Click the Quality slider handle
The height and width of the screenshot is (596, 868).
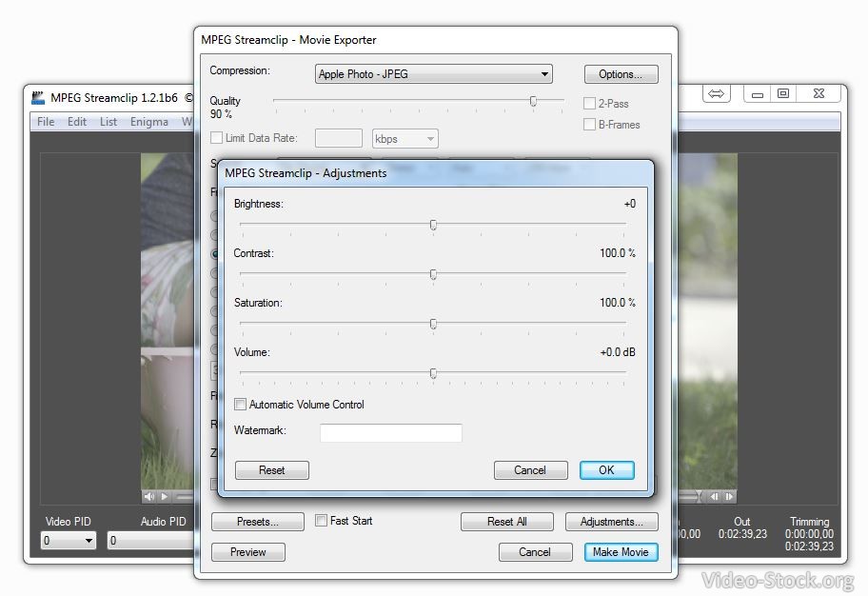point(533,101)
